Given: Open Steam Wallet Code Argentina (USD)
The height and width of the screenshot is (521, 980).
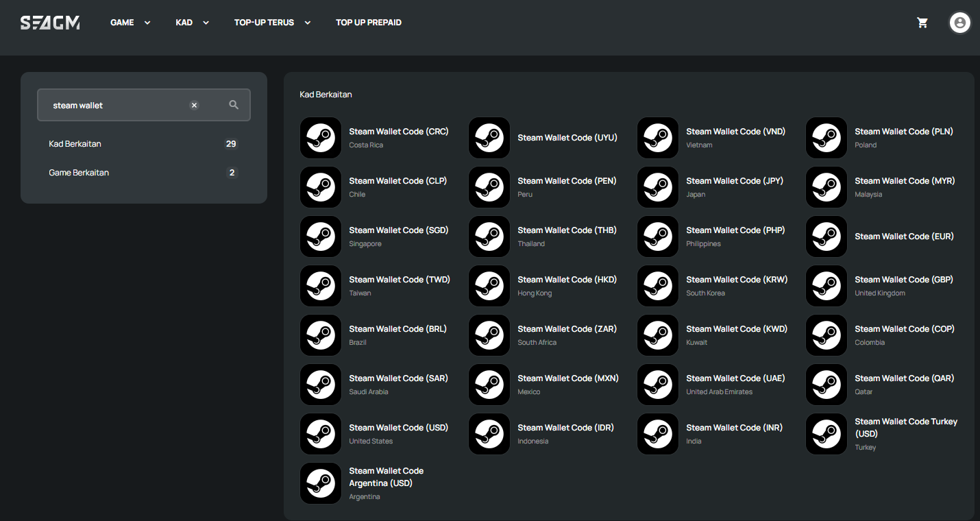Looking at the screenshot, I should tap(387, 477).
